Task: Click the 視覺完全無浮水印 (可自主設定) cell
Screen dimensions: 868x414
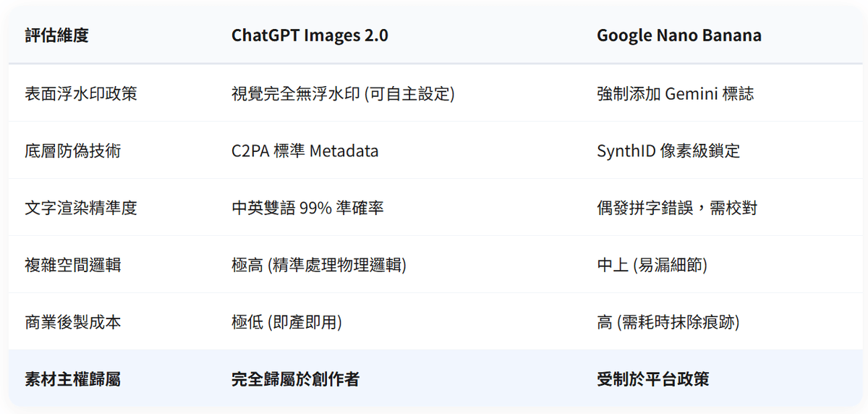Action: point(343,93)
